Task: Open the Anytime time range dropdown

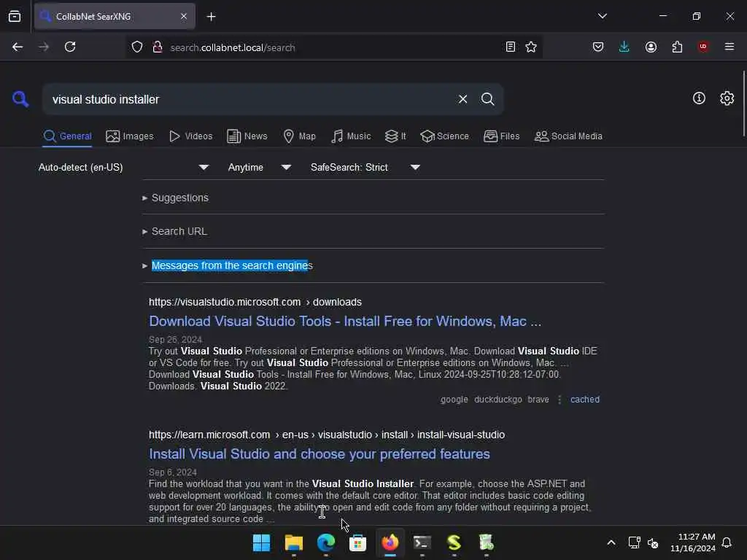Action: tap(259, 167)
